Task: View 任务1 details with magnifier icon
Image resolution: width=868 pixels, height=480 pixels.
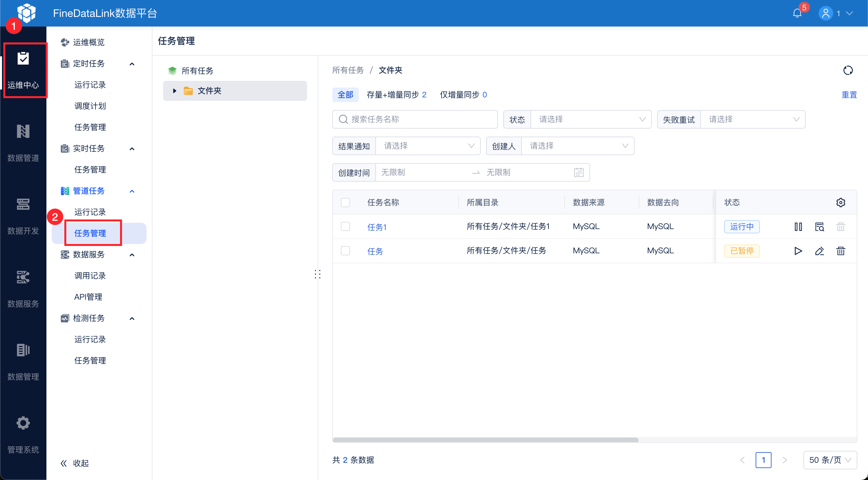Action: click(819, 227)
